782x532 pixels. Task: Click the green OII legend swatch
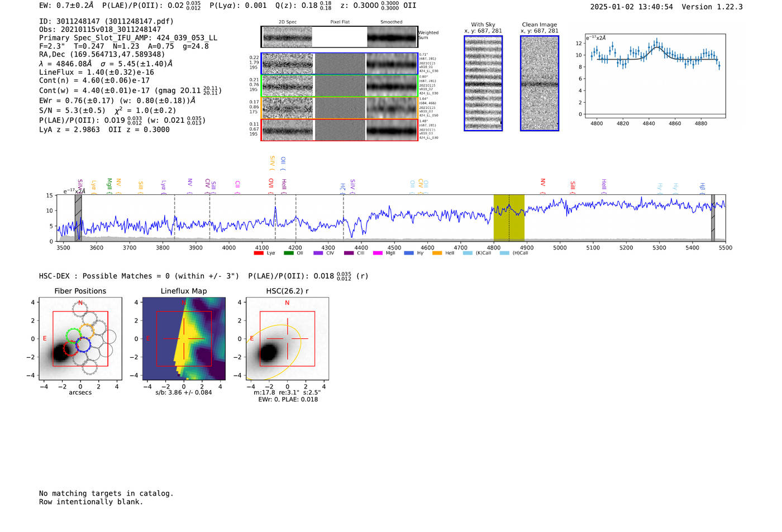[288, 253]
